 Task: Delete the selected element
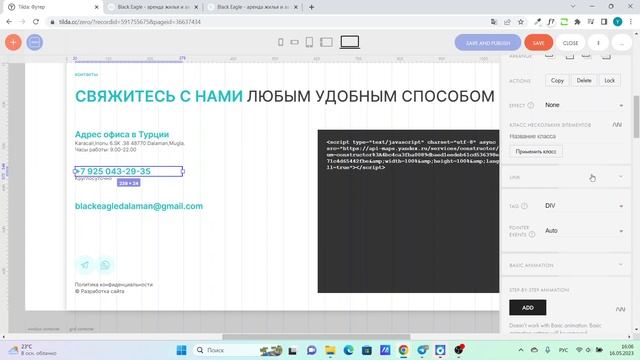click(584, 80)
